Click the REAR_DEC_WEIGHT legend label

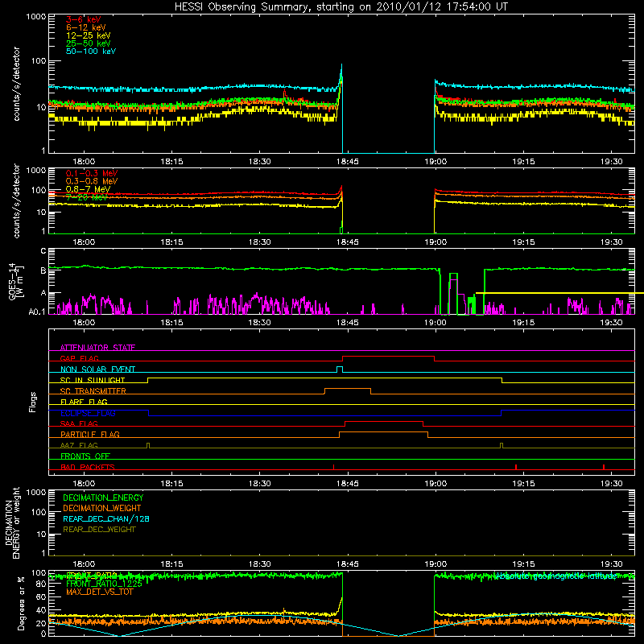pyautogui.click(x=99, y=530)
